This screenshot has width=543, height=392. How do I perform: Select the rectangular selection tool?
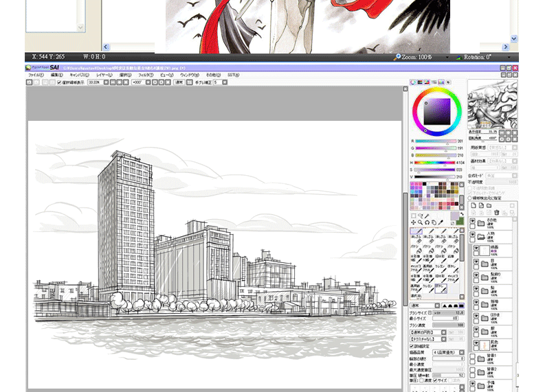(413, 216)
